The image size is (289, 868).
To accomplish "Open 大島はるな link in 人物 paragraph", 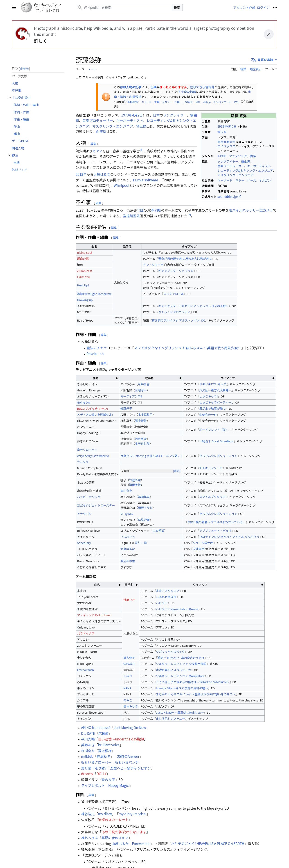I will click(102, 175).
